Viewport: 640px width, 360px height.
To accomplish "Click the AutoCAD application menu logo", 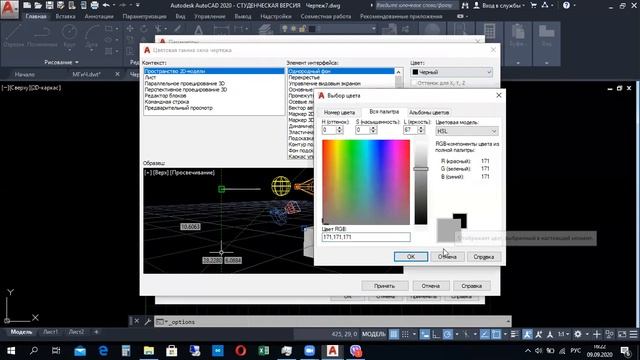I will point(9,9).
